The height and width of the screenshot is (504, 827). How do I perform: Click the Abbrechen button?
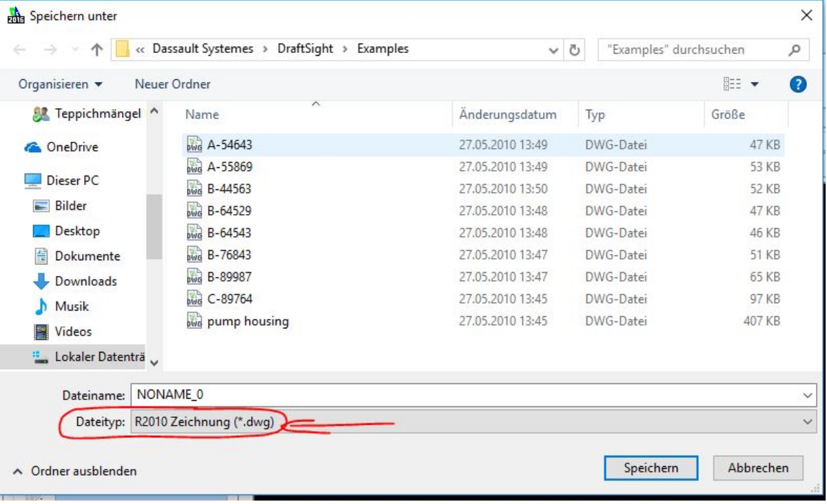tap(758, 468)
